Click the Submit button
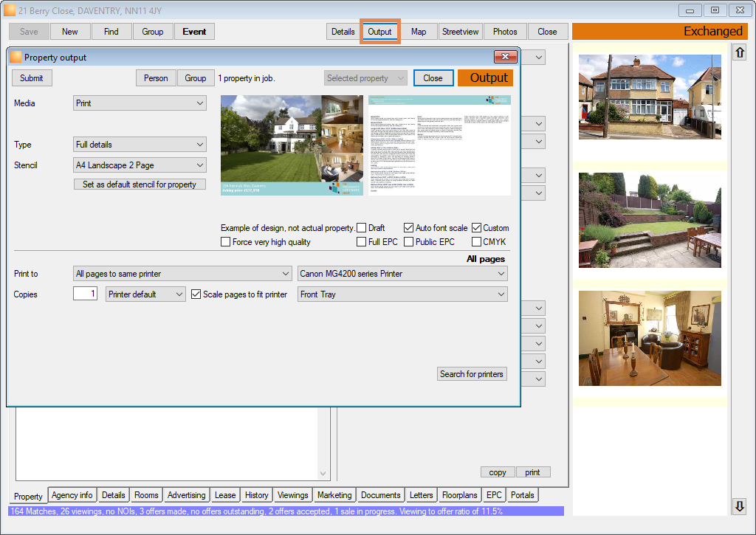 32,78
